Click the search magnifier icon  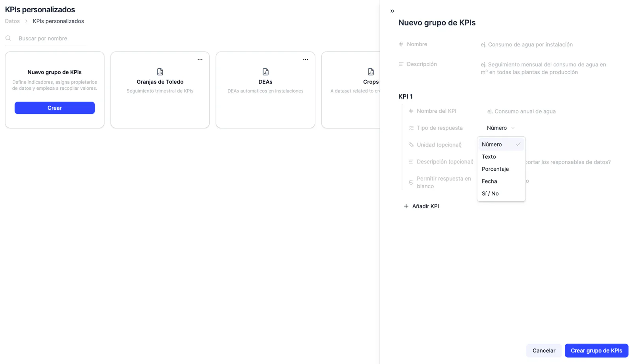point(8,38)
